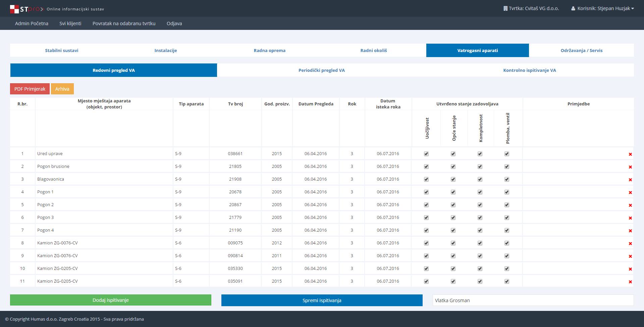Click Spremi ispitivanja blue button
This screenshot has width=644, height=327.
tap(322, 300)
